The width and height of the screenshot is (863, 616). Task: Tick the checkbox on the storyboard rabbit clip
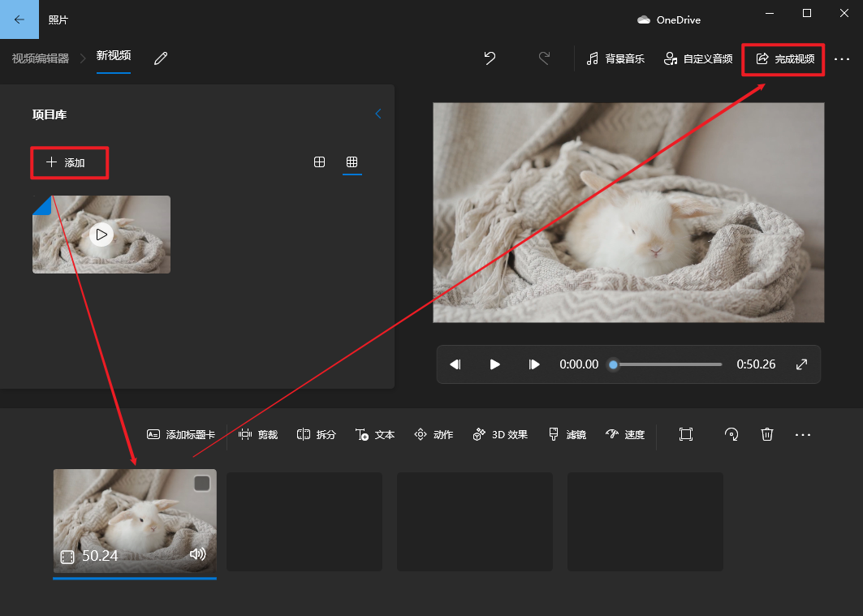click(202, 484)
